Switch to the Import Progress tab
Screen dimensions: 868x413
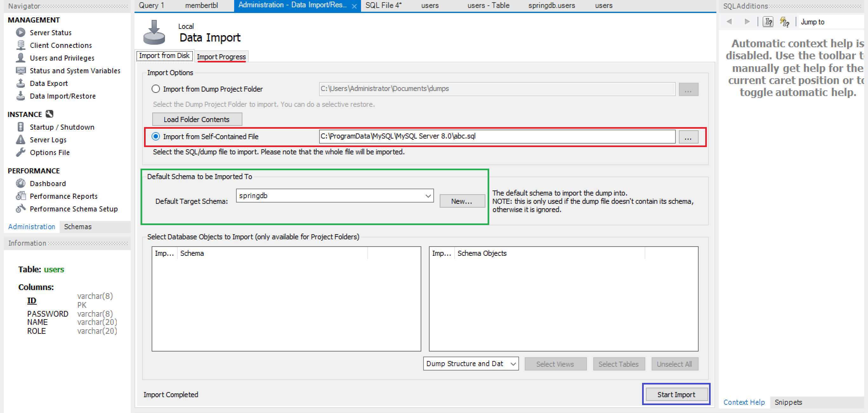(221, 56)
